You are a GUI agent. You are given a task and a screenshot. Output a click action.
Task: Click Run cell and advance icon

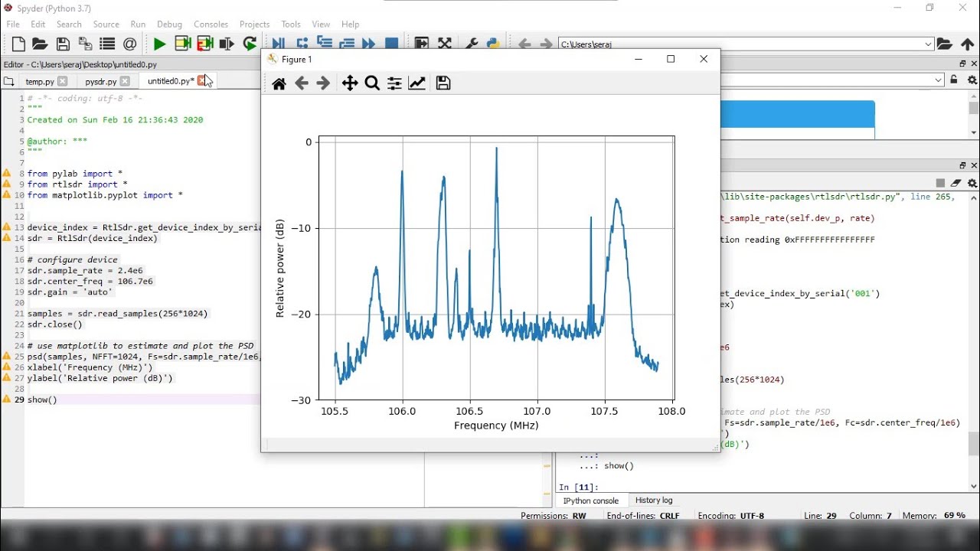point(204,44)
